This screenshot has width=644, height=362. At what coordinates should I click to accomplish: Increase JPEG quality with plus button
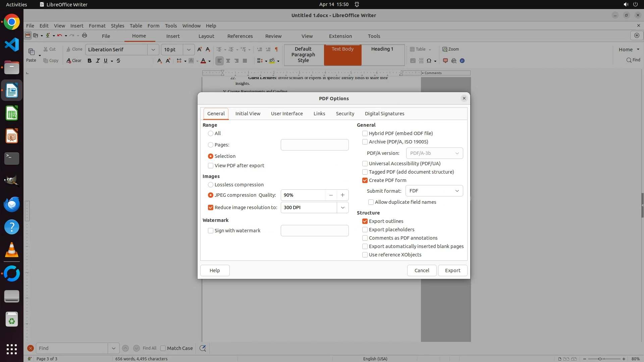(x=342, y=195)
